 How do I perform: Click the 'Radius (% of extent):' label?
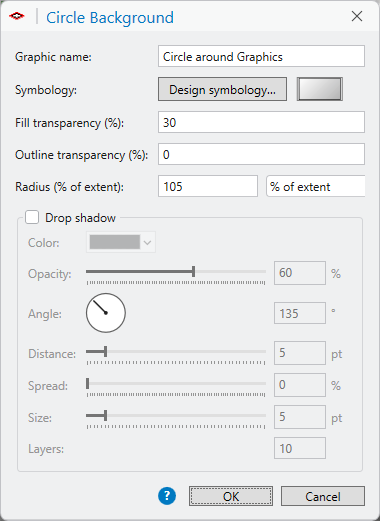click(69, 187)
